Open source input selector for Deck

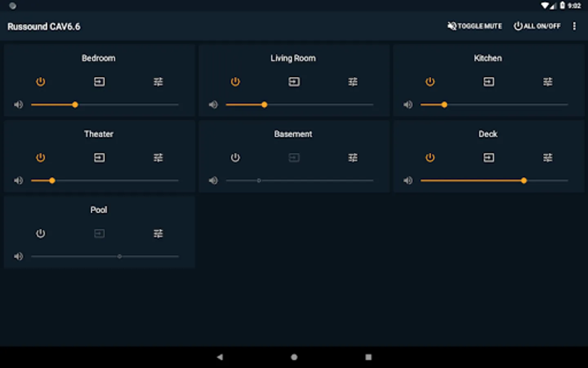[x=489, y=157]
